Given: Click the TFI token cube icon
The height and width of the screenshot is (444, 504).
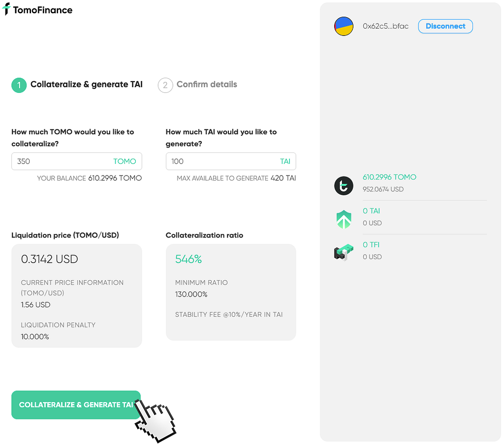Looking at the screenshot, I should 344,252.
